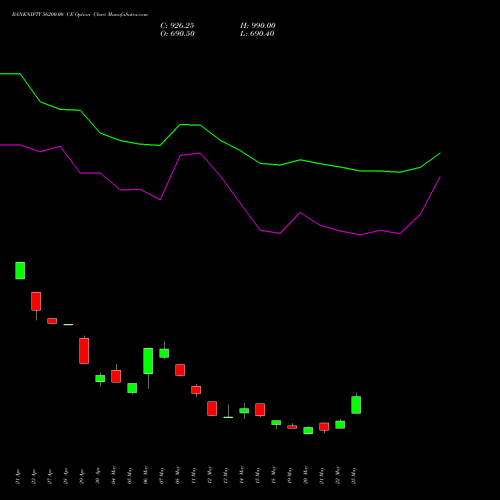Click the 06 May date label
Screen dimensions: 500x500
tap(146, 475)
